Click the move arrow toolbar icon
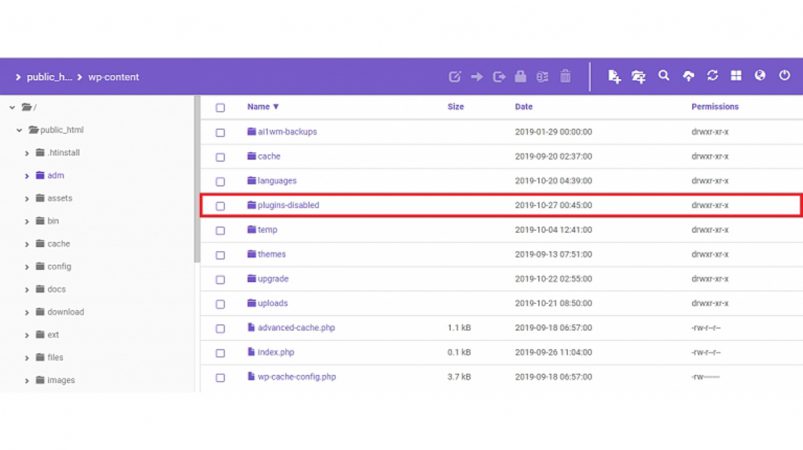The width and height of the screenshot is (803, 450). 477,77
